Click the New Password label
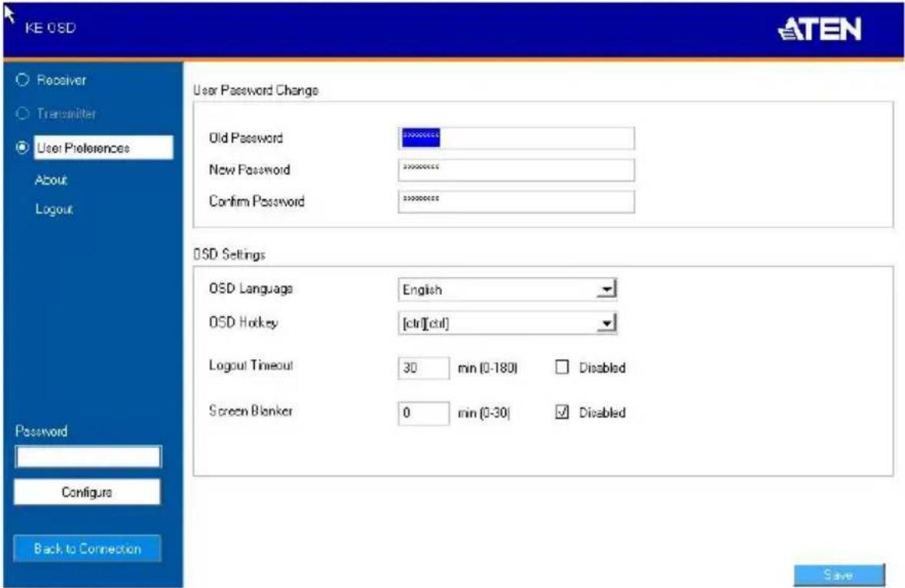This screenshot has height=588, width=905. pos(249,169)
